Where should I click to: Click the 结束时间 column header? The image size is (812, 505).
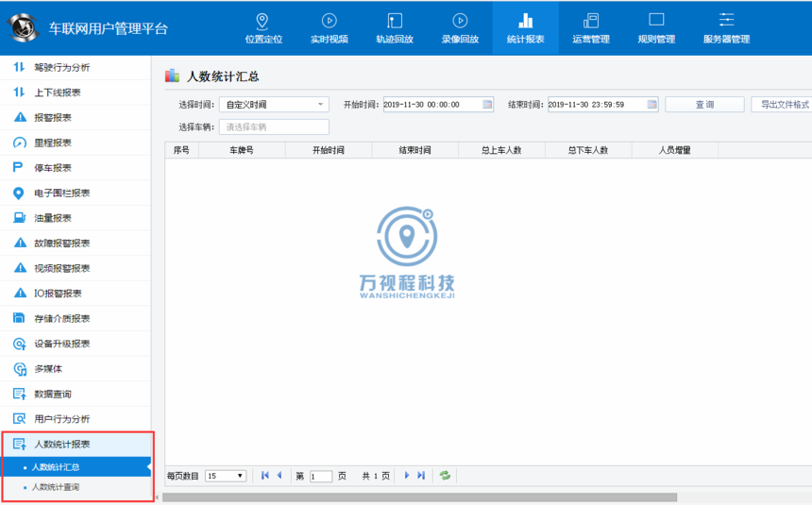[415, 150]
